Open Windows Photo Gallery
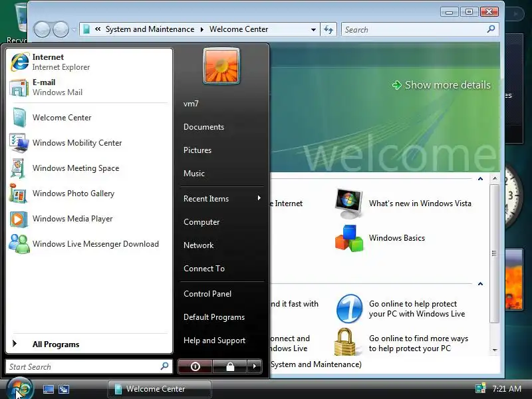This screenshot has width=532, height=399. pyautogui.click(x=89, y=194)
